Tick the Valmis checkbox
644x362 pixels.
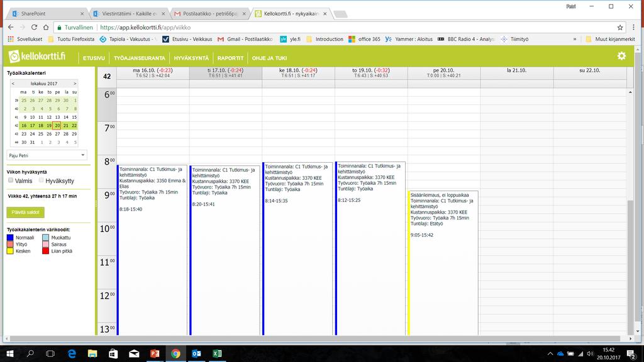tap(11, 180)
